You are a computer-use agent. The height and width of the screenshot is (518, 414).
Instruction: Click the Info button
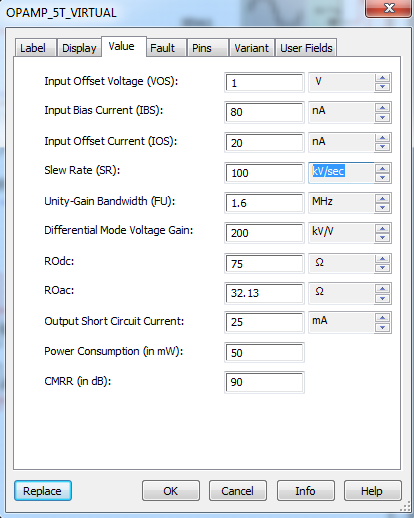click(x=305, y=491)
